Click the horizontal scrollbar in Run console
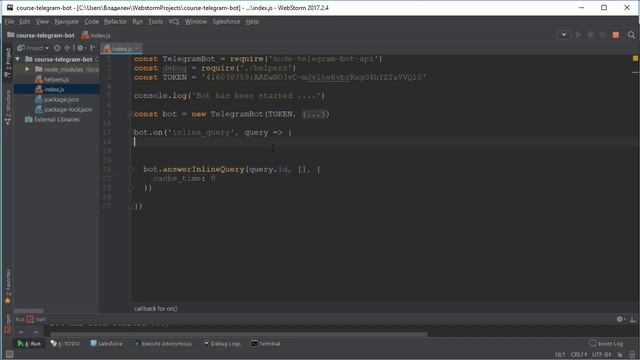The height and width of the screenshot is (360, 640). click(238, 334)
